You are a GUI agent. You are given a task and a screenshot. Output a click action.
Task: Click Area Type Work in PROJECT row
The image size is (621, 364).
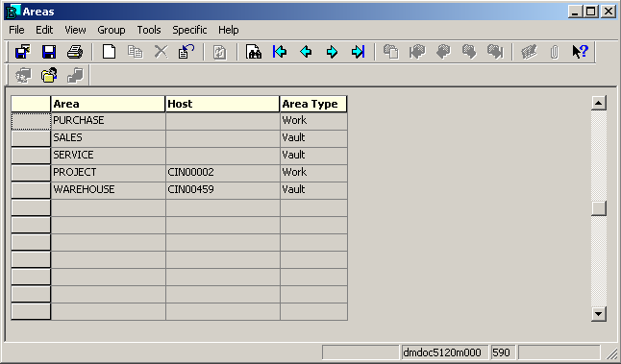(x=313, y=173)
